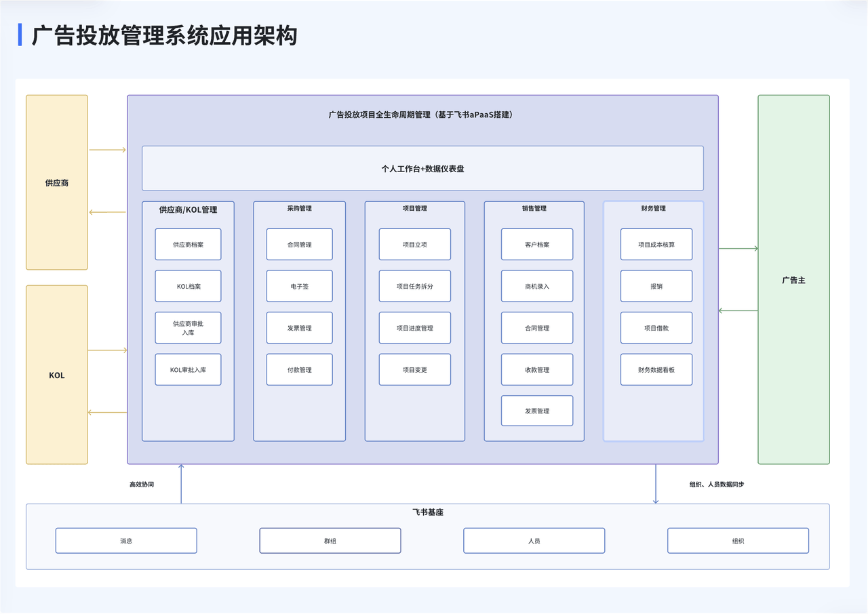The width and height of the screenshot is (868, 614).
Task: Click the 客户档案 box
Action: (x=537, y=244)
